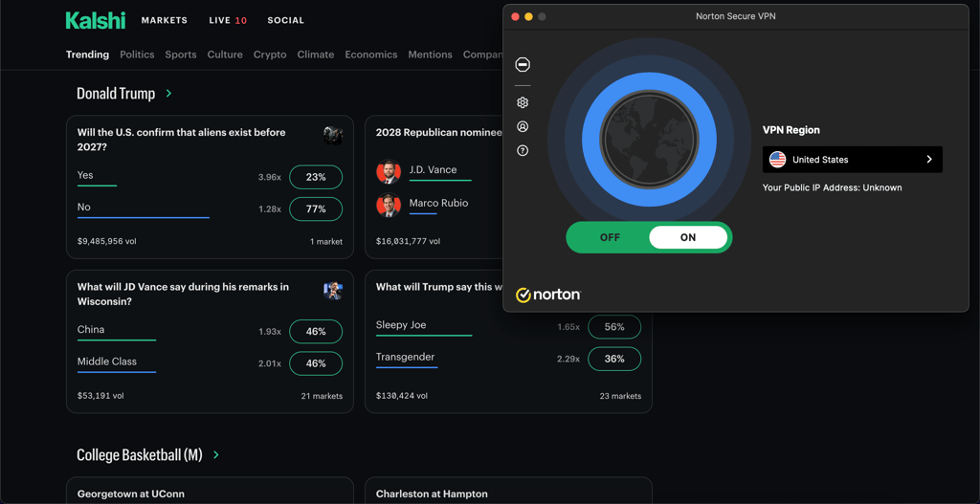The image size is (980, 504).
Task: Click JD Vance Wisconsin remarks thumbnail
Action: [x=332, y=291]
